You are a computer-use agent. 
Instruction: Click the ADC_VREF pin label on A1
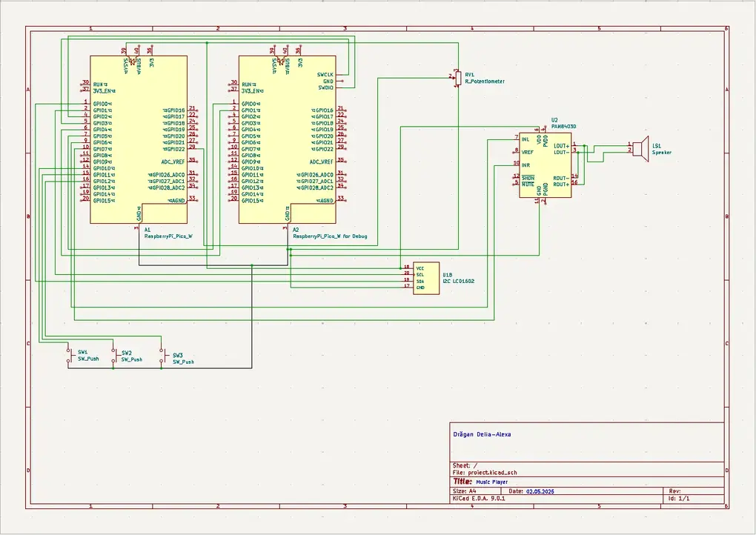pos(173,162)
